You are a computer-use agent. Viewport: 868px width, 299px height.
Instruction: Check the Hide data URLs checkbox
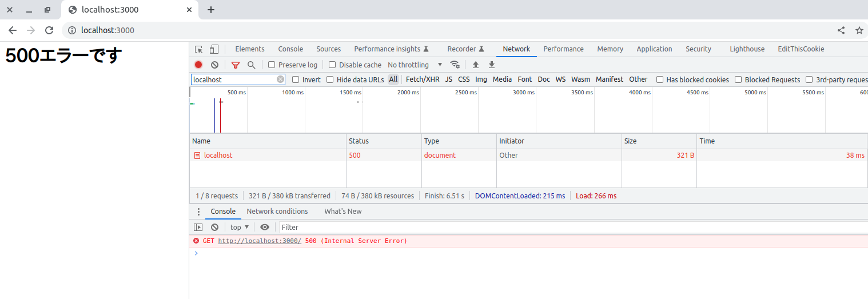(330, 79)
